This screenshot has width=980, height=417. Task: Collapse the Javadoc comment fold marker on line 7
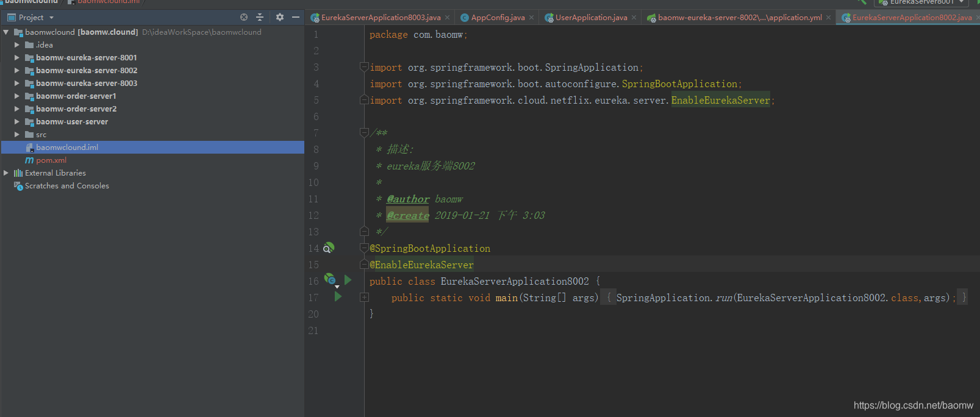(x=364, y=133)
